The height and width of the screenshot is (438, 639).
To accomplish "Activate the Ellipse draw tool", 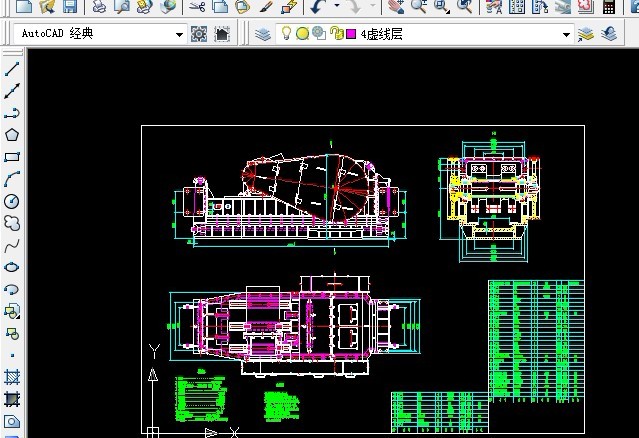I will tap(12, 267).
